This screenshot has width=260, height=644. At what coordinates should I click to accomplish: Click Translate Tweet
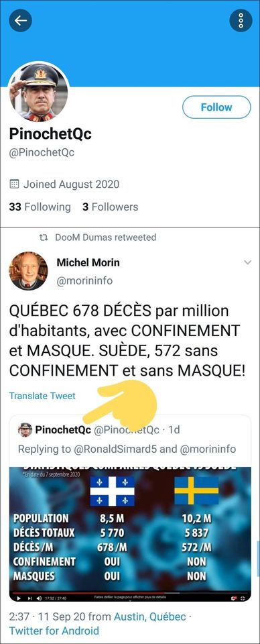[42, 396]
